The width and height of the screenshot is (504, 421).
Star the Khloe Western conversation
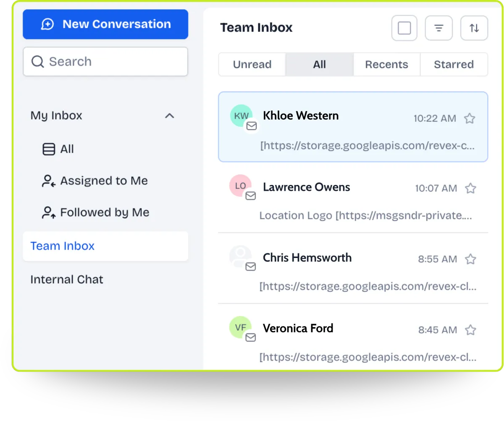[470, 118]
